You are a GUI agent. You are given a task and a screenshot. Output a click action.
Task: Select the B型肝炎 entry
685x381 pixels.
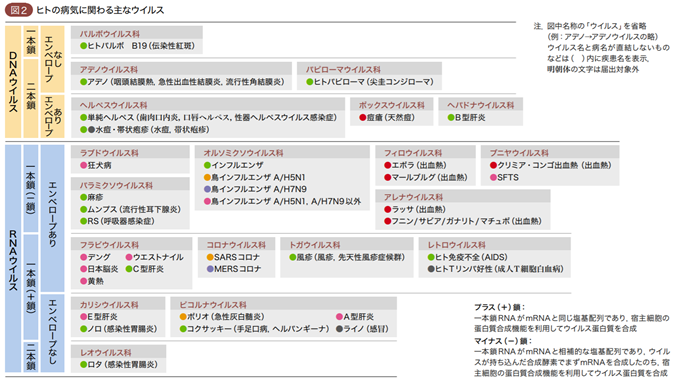(x=466, y=118)
